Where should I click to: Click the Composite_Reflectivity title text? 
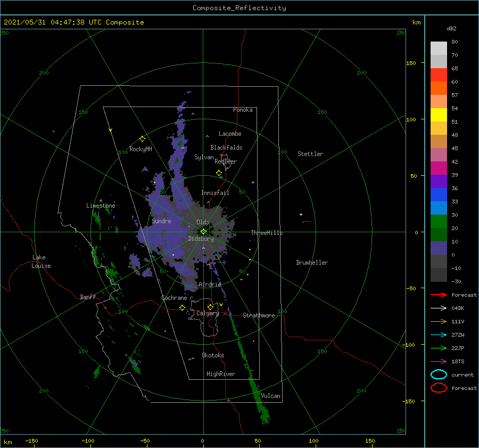(240, 8)
